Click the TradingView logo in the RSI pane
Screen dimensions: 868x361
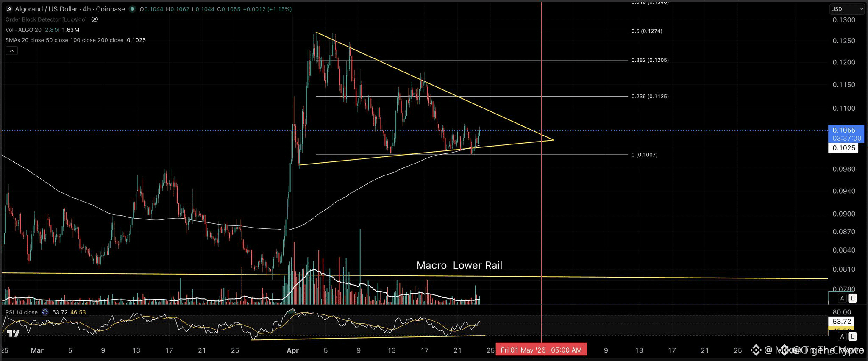click(x=13, y=333)
